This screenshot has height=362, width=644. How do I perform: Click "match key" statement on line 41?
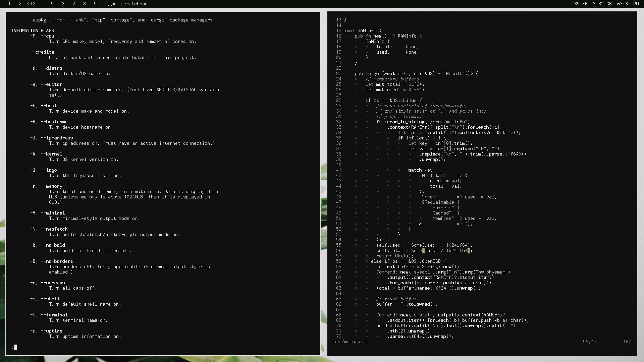tap(420, 170)
